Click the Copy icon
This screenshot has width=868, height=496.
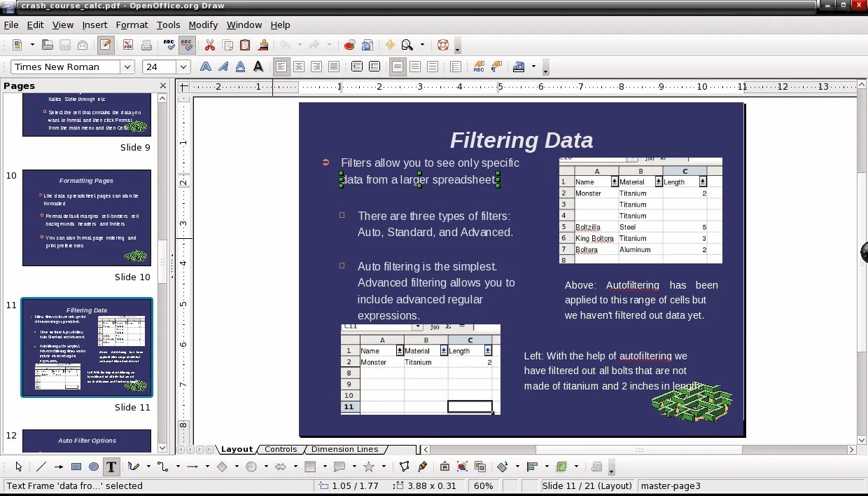click(x=227, y=45)
